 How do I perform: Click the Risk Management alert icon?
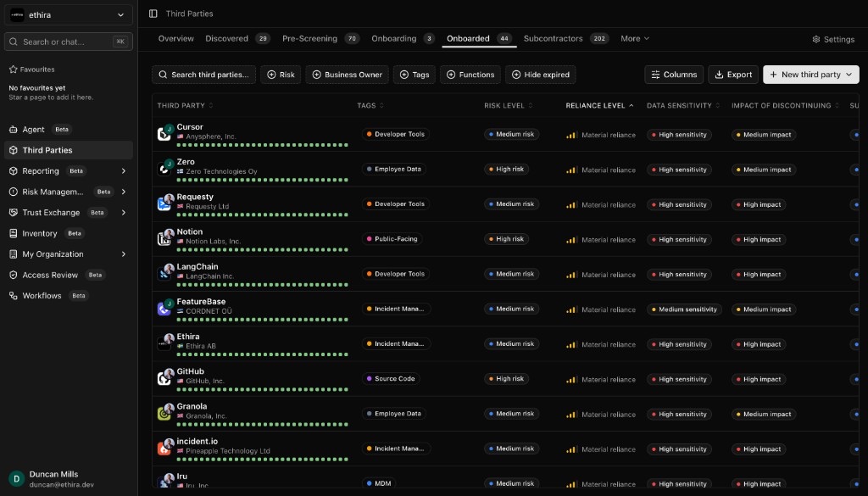click(14, 192)
